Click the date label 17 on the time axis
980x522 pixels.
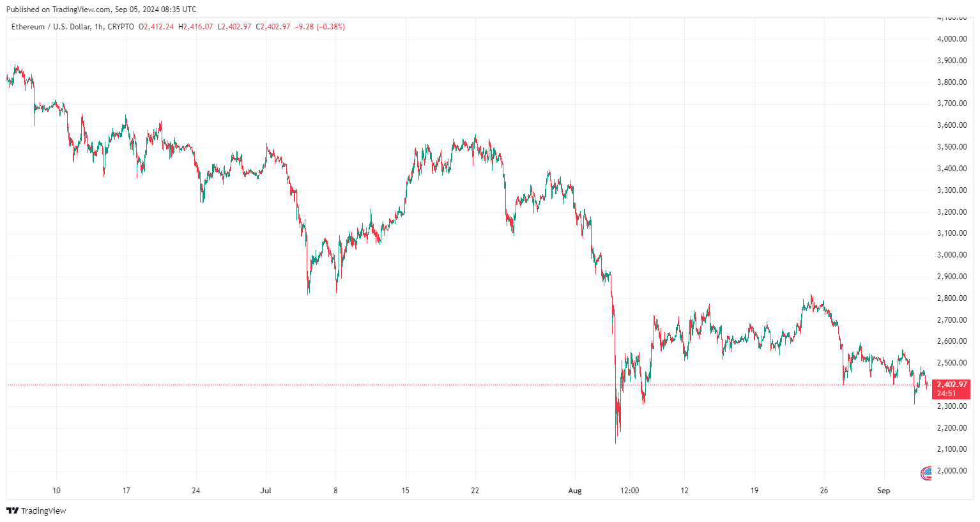pyautogui.click(x=126, y=491)
